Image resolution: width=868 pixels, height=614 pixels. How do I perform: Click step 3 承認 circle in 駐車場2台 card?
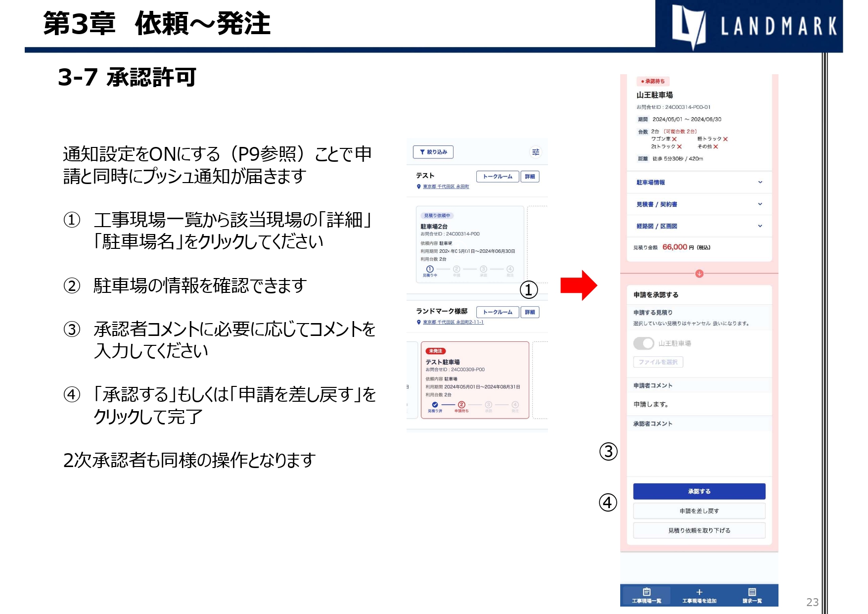tap(483, 269)
